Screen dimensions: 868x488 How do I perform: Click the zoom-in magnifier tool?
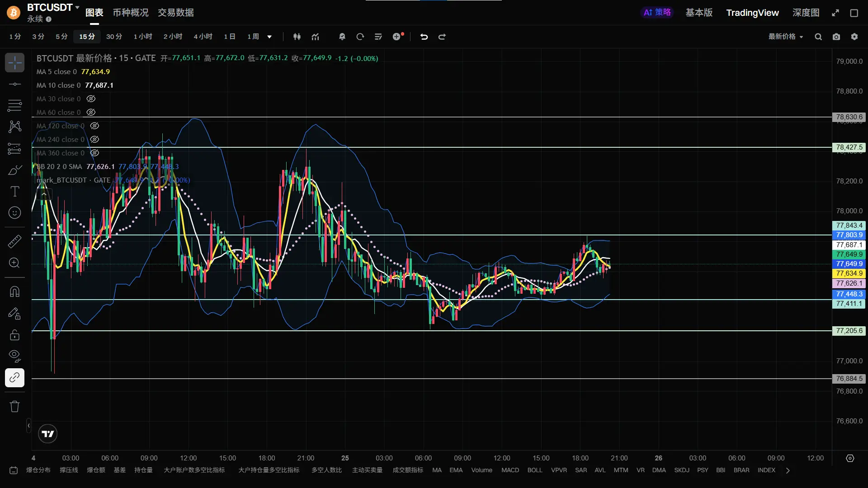tap(14, 263)
